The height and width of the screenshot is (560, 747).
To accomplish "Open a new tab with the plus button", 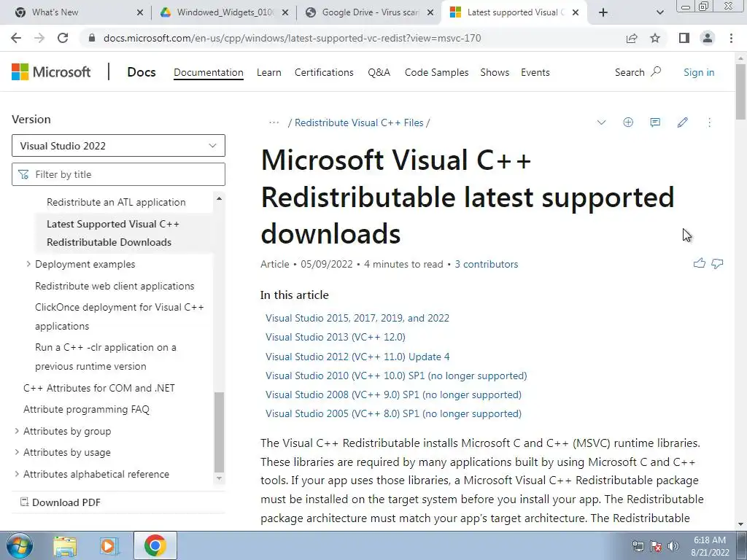I will (603, 12).
